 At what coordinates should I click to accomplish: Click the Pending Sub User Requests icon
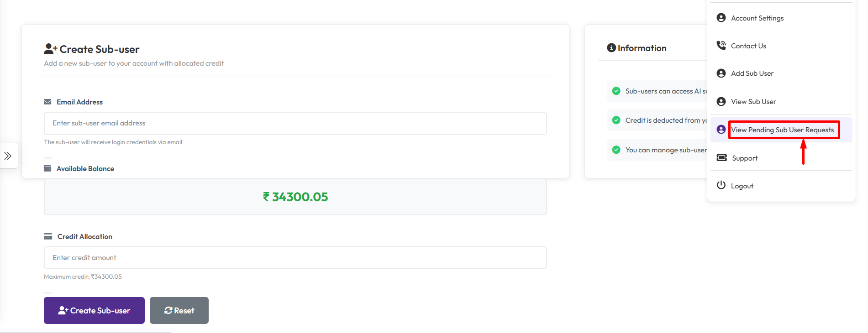(x=721, y=130)
